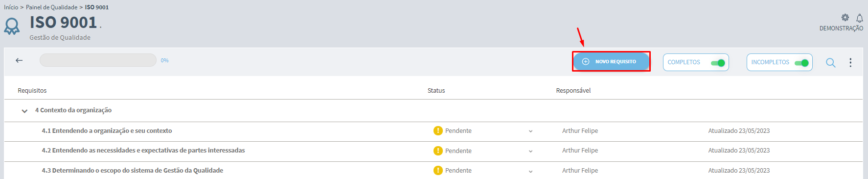Open the status dropdown for requirement 4.3

[530, 171]
